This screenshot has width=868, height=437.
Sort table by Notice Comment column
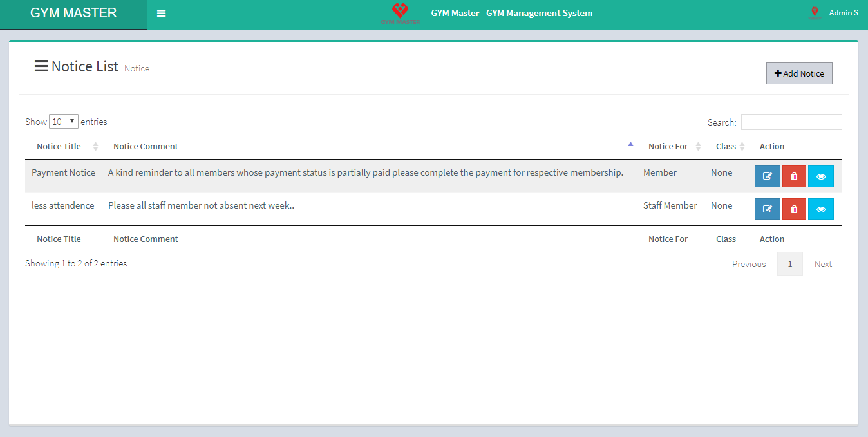[146, 147]
